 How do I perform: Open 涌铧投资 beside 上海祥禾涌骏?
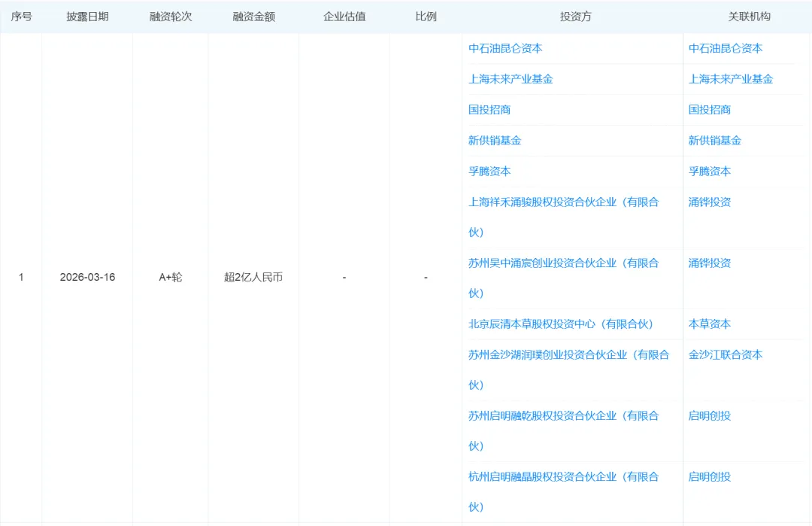coord(709,202)
